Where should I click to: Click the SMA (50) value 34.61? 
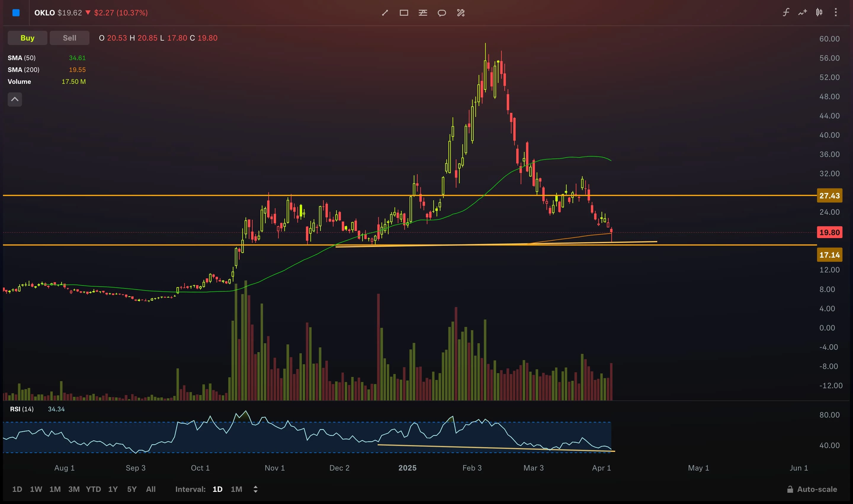78,58
